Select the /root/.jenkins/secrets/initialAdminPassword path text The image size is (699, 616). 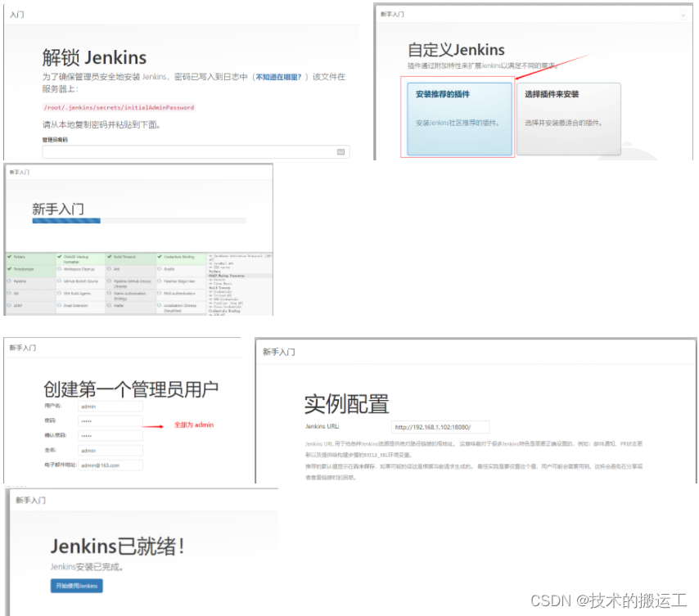click(119, 107)
